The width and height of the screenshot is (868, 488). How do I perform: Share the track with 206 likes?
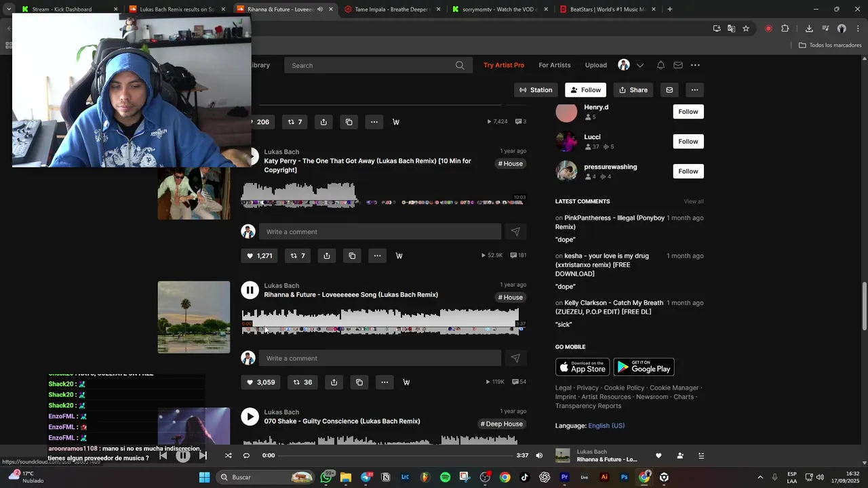pos(323,122)
